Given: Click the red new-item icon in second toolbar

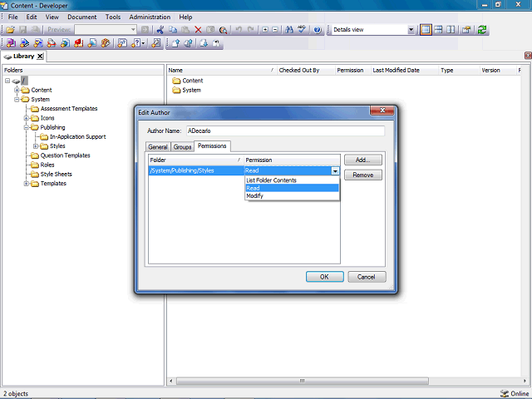Looking at the screenshot, I should (x=79, y=43).
